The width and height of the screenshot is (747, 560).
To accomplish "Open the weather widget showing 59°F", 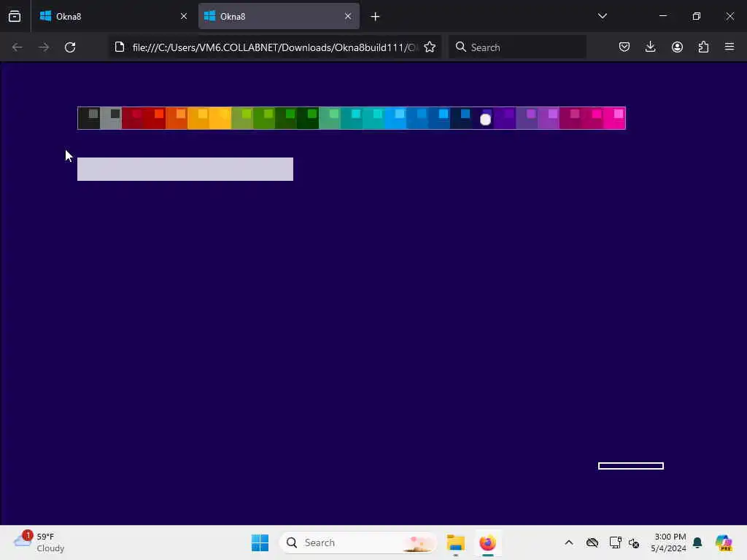I will pos(39,542).
